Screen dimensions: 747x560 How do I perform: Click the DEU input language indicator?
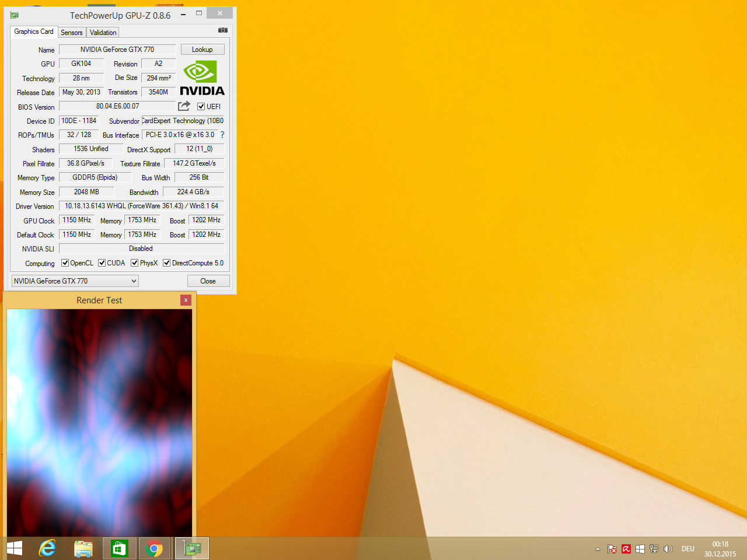click(688, 549)
